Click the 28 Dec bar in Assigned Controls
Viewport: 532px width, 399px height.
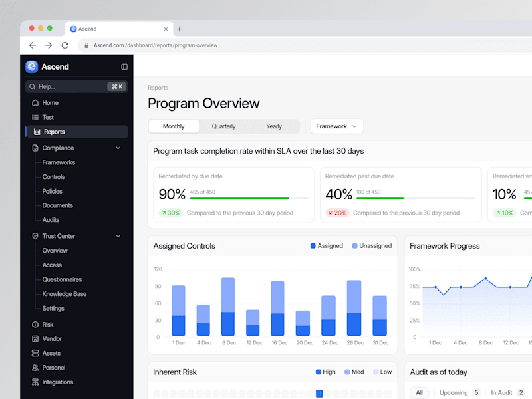pyautogui.click(x=354, y=308)
